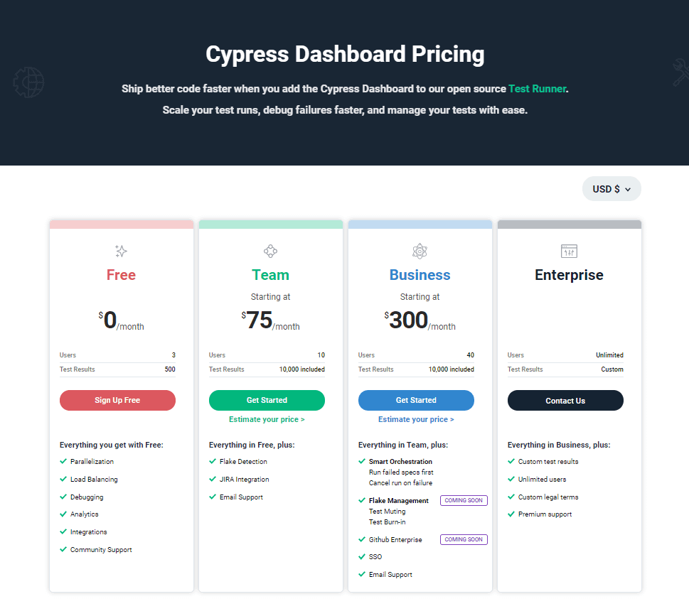Click the Test Runner link
Screen dimensions: 689x616
(538, 89)
